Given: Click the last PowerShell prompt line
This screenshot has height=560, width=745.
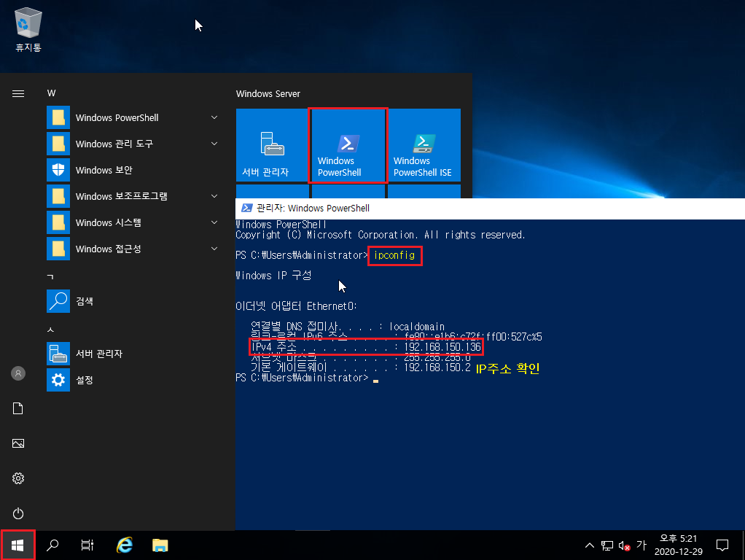Looking at the screenshot, I should (307, 378).
